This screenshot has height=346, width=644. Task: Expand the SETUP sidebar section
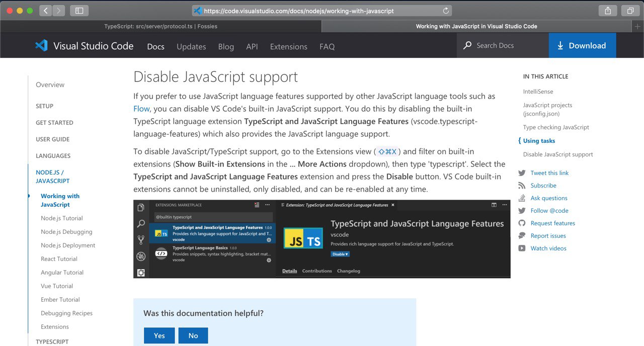pos(44,106)
